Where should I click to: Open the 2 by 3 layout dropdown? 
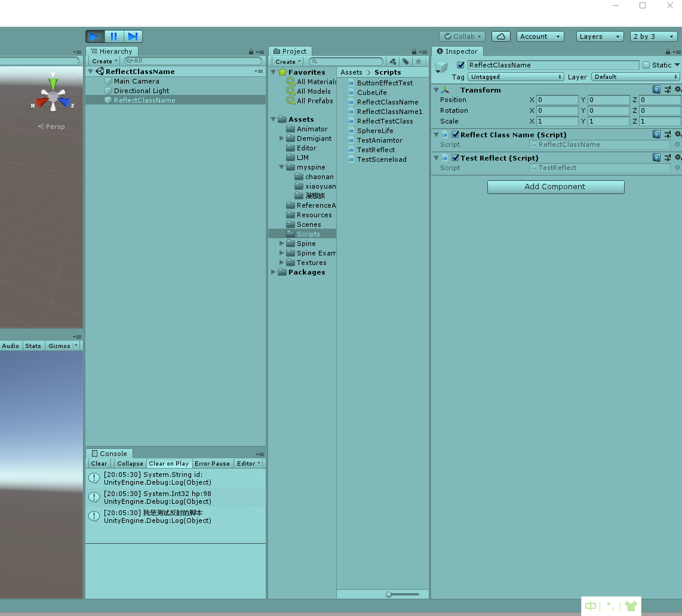[654, 36]
